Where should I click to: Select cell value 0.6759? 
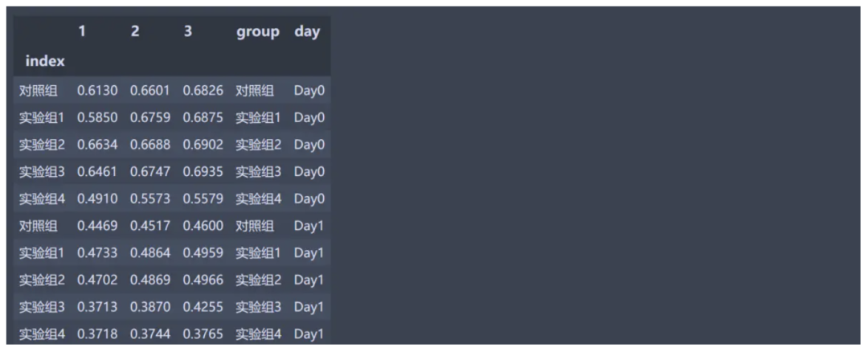[150, 118]
